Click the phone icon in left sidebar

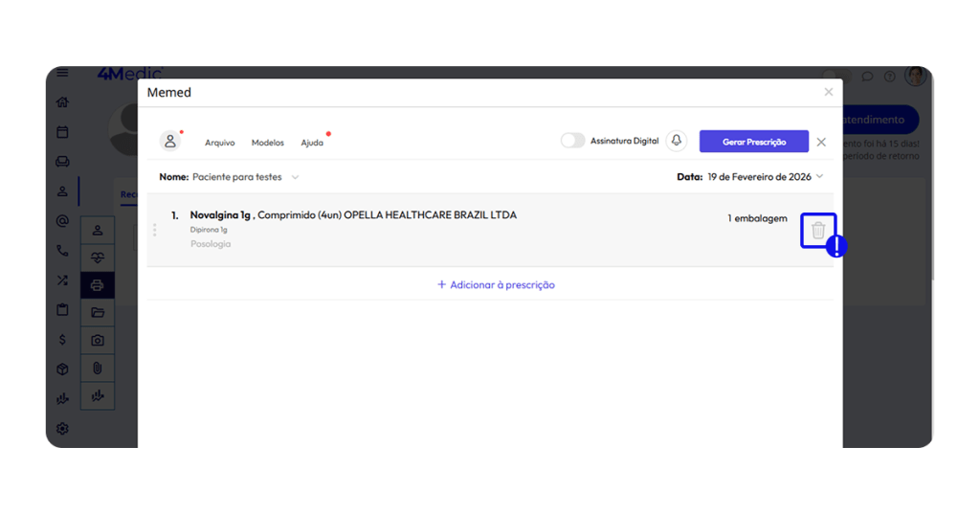(x=62, y=251)
